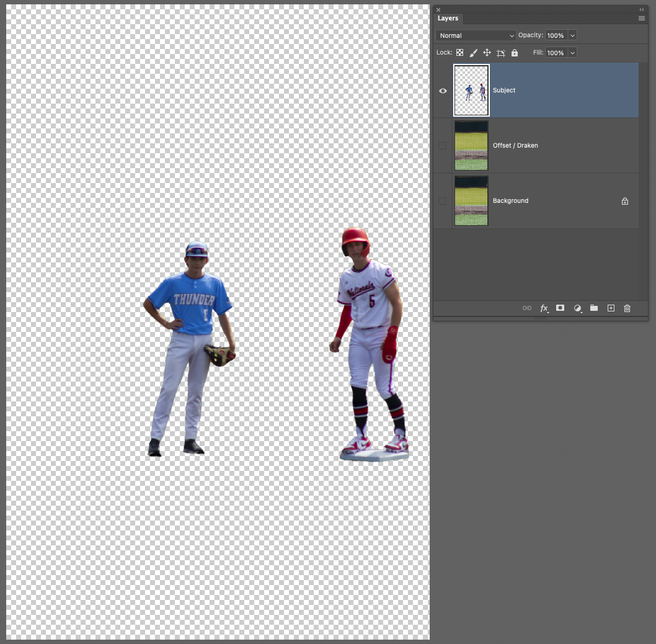656x644 pixels.
Task: Link the selected layers
Action: click(526, 308)
